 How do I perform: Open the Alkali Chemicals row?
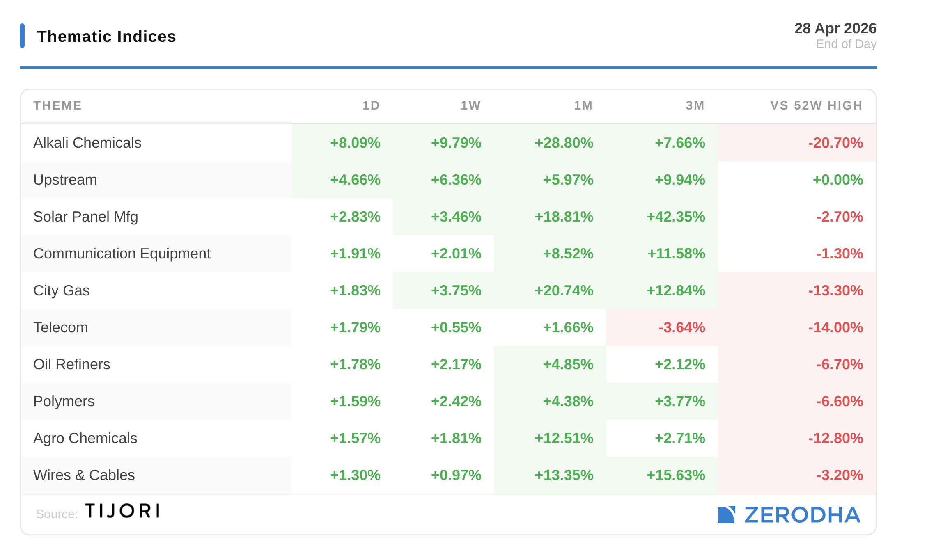pos(87,143)
